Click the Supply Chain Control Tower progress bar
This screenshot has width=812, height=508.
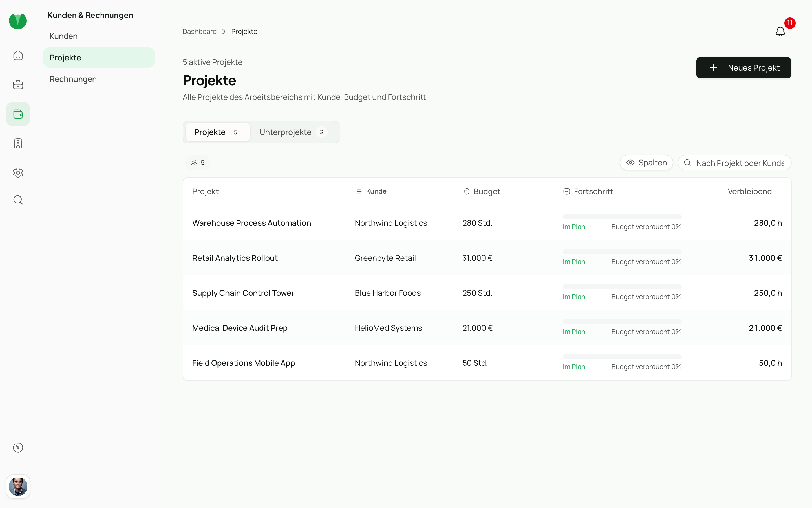point(622,286)
